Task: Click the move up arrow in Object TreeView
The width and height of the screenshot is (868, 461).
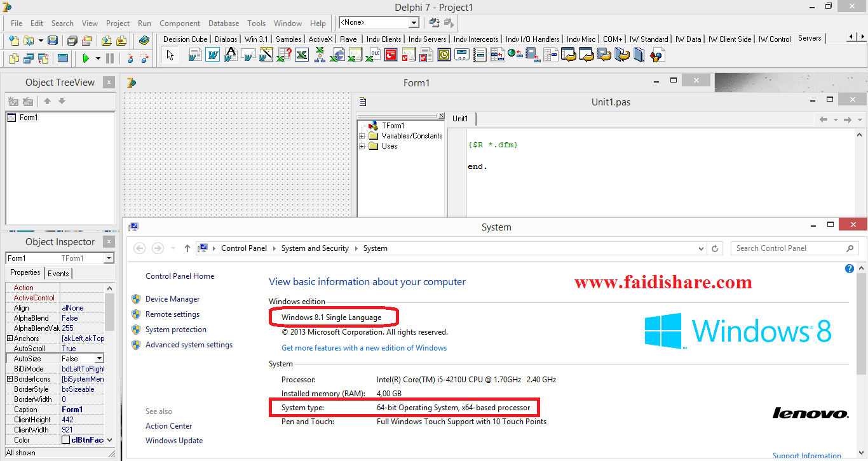Action: point(47,102)
